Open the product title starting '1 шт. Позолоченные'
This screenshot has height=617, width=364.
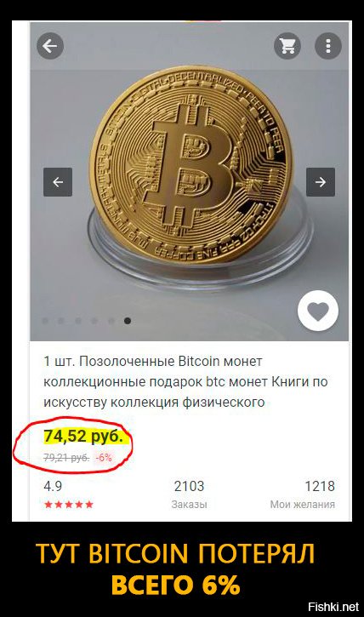point(185,382)
